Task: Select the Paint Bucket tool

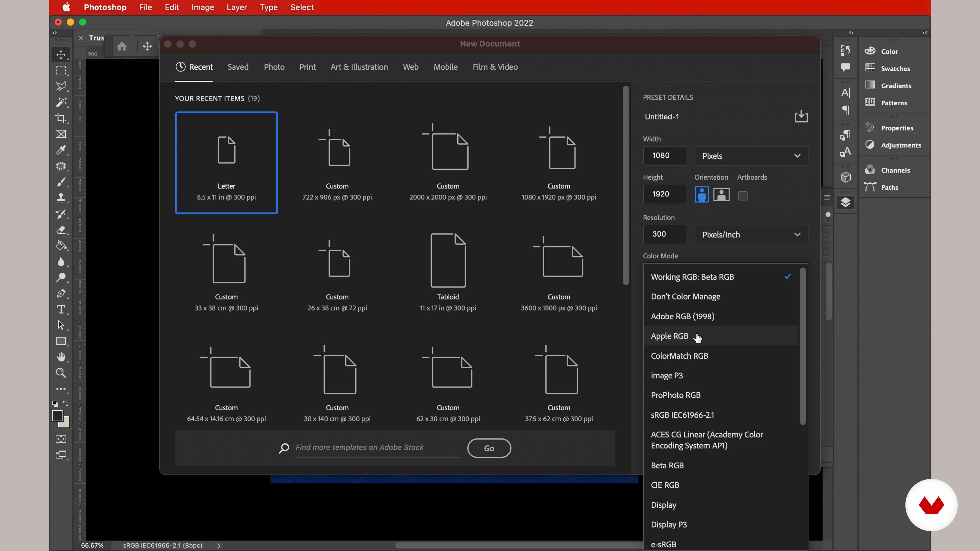Action: 61,246
